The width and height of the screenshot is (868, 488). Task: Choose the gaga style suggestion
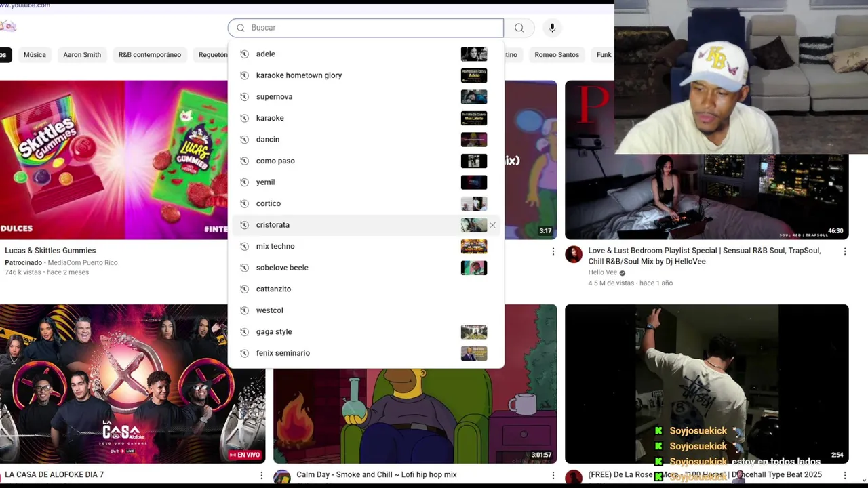[366, 331]
